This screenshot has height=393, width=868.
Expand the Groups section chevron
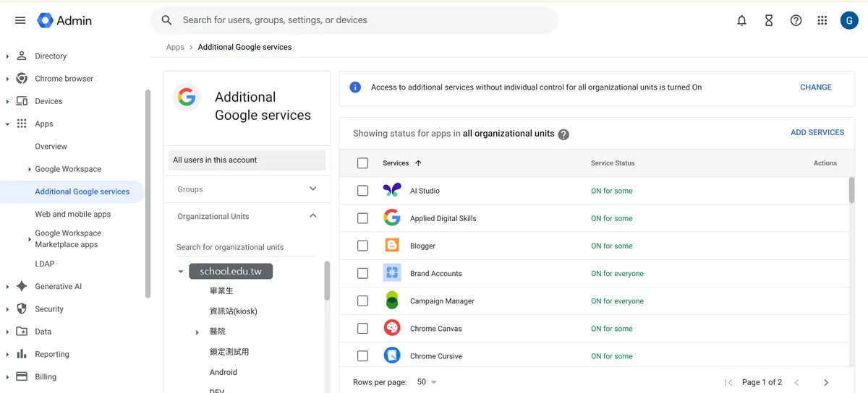[313, 189]
